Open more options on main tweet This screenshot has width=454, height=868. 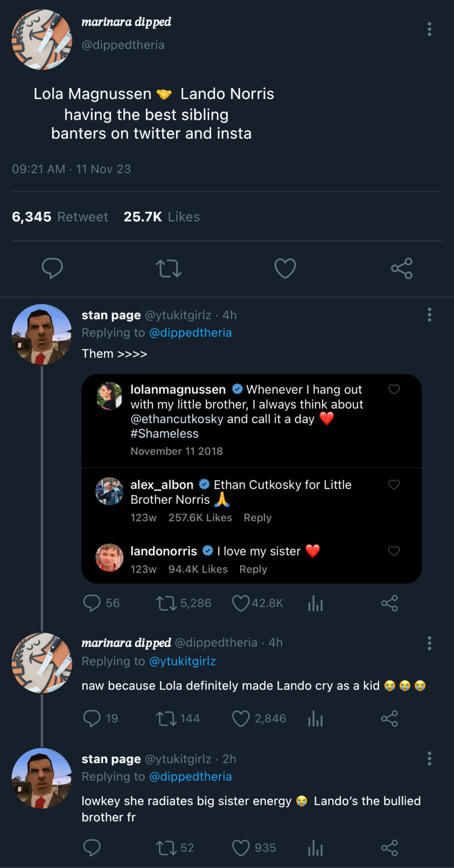click(x=429, y=29)
